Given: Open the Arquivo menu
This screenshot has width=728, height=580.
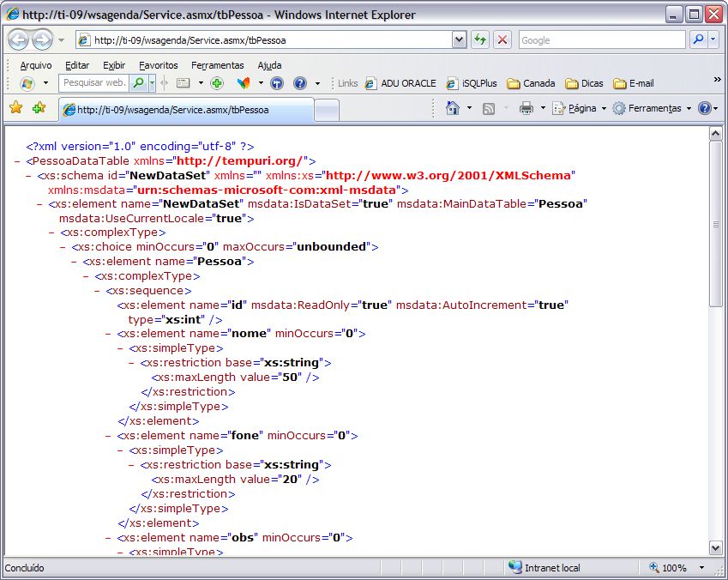Looking at the screenshot, I should tap(35, 65).
